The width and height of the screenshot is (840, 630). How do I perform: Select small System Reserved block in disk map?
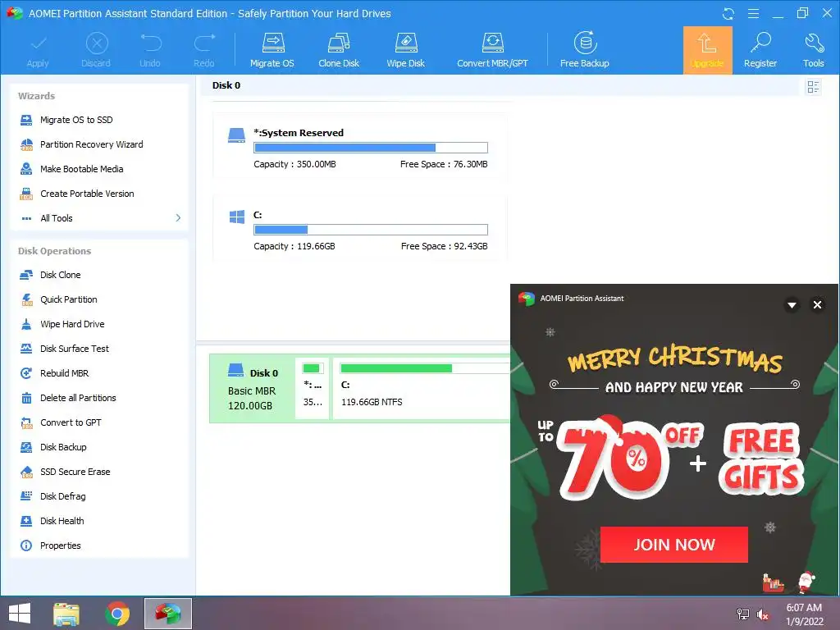point(313,388)
